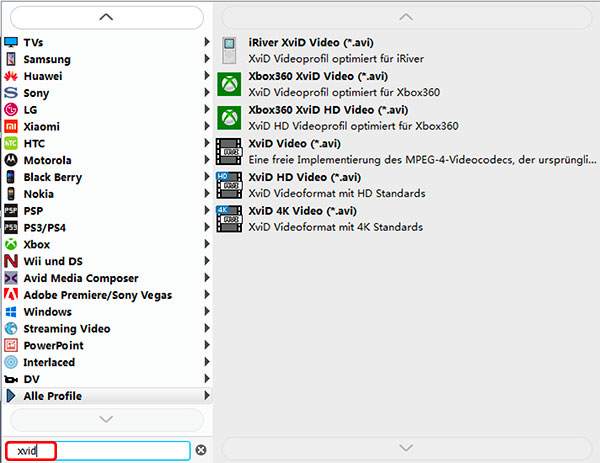Click description 'XviD Videoformat mit HD Standards'
This screenshot has height=463, width=600.
coord(337,193)
